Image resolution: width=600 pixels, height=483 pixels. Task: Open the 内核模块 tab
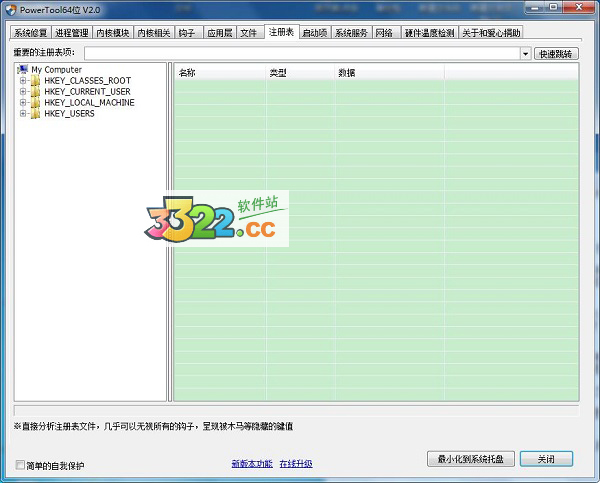(x=112, y=33)
